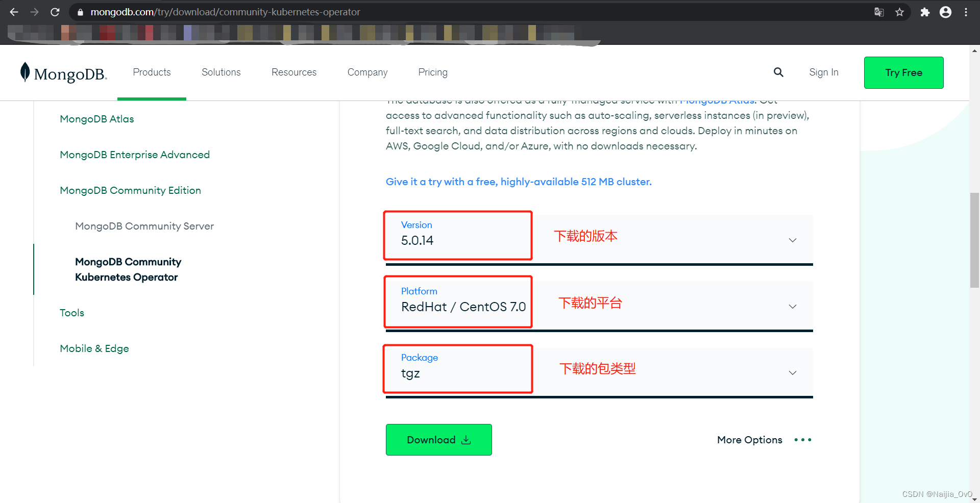
Task: Click the Version 5.0.14 value
Action: point(417,240)
